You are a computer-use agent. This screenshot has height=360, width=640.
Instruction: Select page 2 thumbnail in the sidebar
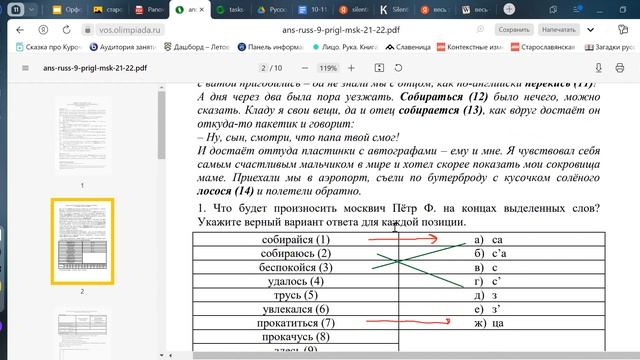[x=82, y=241]
